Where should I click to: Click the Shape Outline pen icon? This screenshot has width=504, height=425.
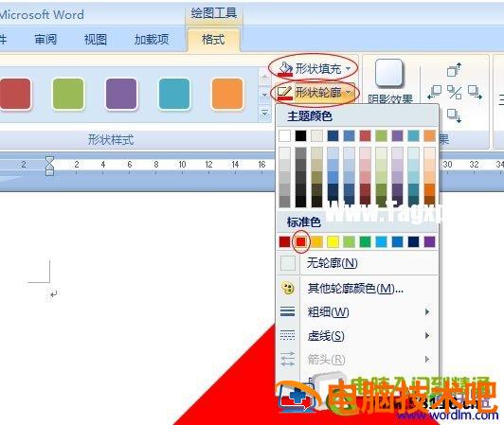coord(285,93)
